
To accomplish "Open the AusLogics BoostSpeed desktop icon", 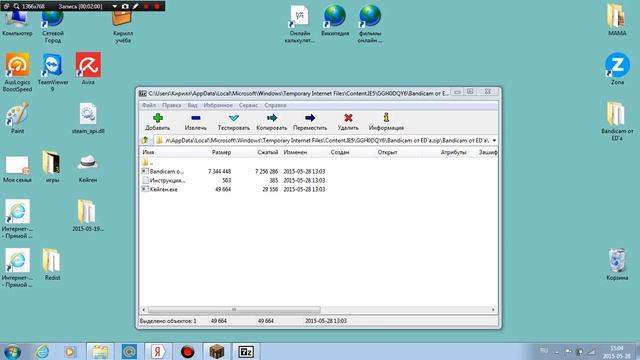I will (x=17, y=72).
